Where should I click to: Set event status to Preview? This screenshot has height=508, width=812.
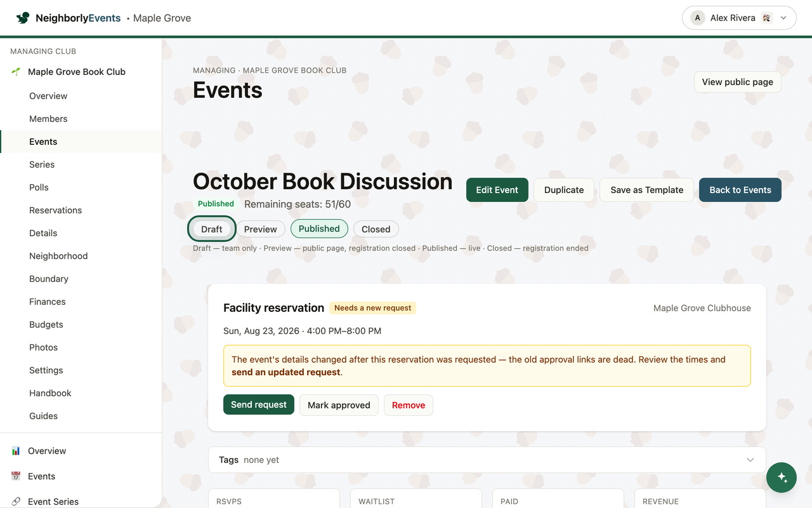(x=260, y=229)
